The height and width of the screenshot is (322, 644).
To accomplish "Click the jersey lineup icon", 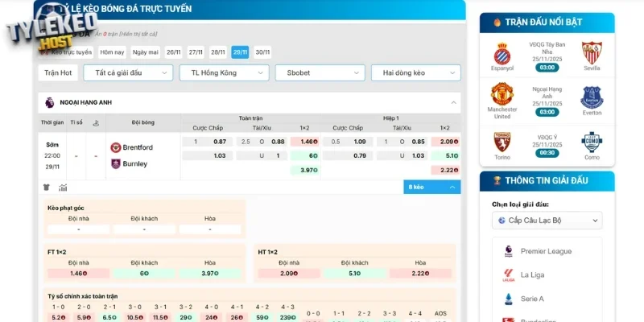I will (47, 187).
